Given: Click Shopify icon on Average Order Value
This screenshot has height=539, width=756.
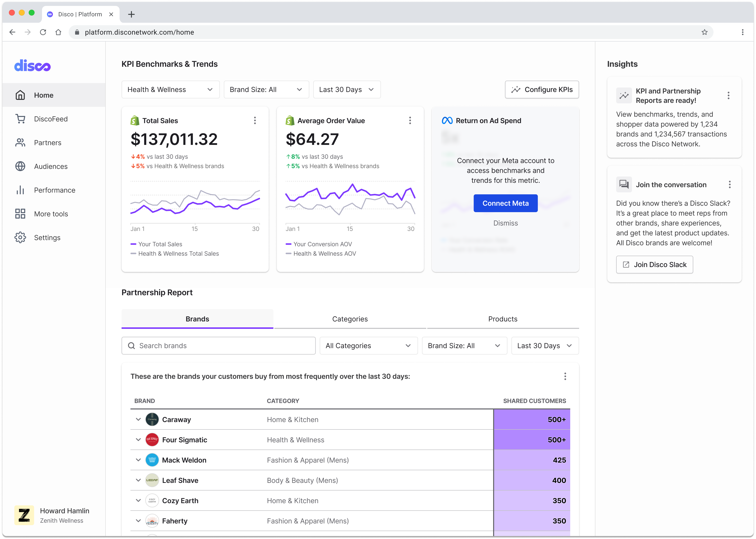Looking at the screenshot, I should [x=290, y=120].
